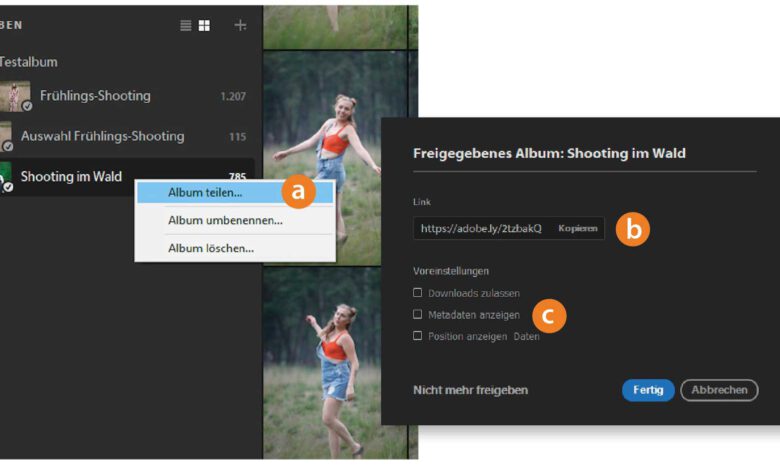The image size is (780, 470).
Task: Click the dialog title Freigegebenes Album
Action: (549, 153)
